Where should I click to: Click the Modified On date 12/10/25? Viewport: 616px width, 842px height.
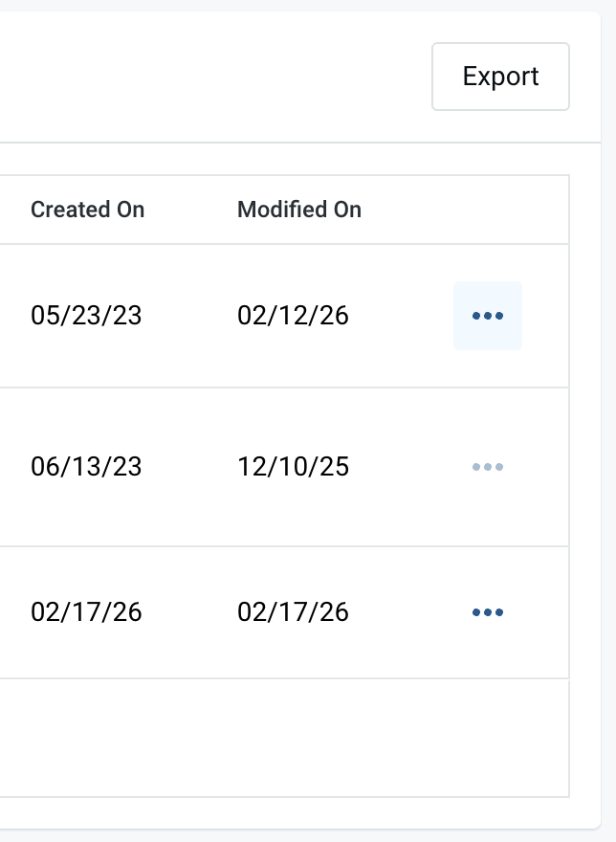[x=294, y=466]
